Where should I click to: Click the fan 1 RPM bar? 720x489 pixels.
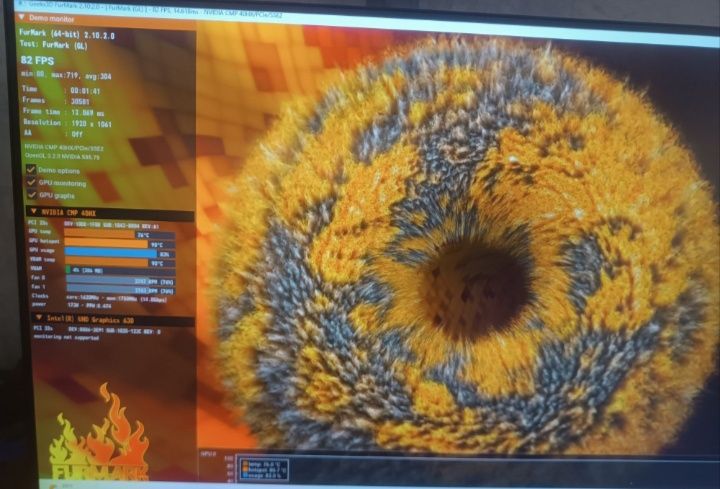[x=120, y=290]
